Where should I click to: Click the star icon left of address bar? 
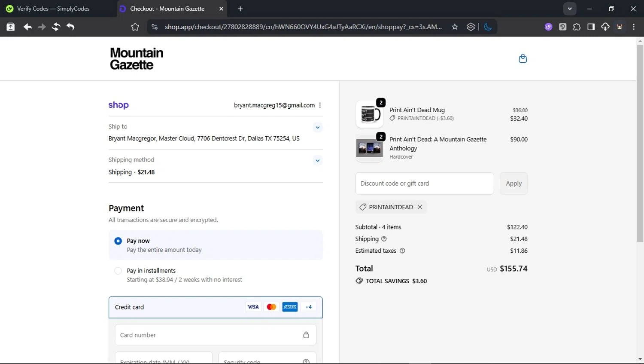(135, 27)
